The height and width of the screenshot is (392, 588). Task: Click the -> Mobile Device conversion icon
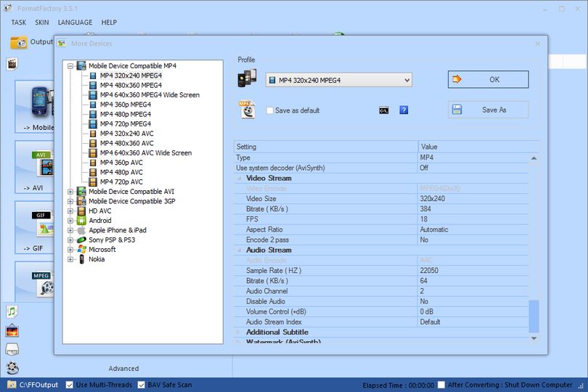[42, 102]
